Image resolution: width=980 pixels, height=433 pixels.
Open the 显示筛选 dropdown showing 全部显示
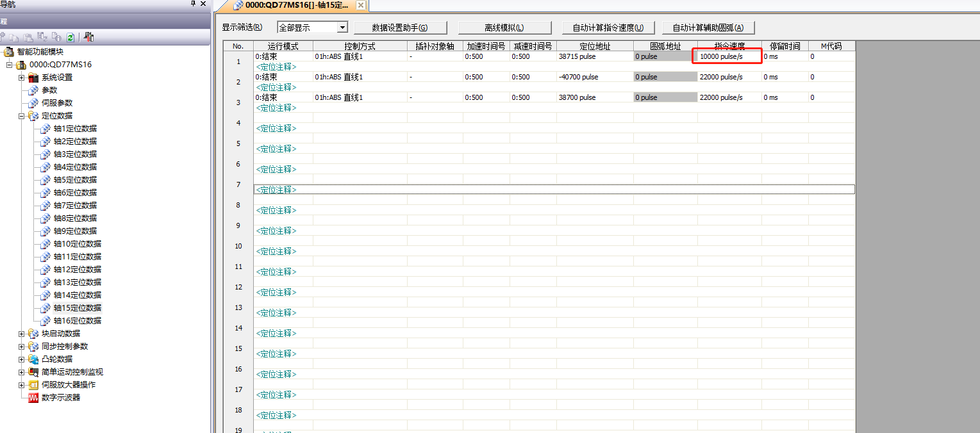click(342, 28)
